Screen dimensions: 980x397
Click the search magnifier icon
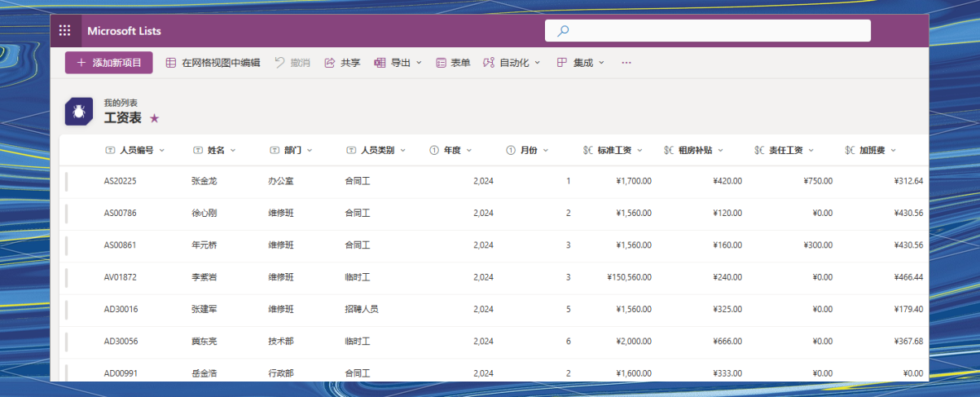563,31
